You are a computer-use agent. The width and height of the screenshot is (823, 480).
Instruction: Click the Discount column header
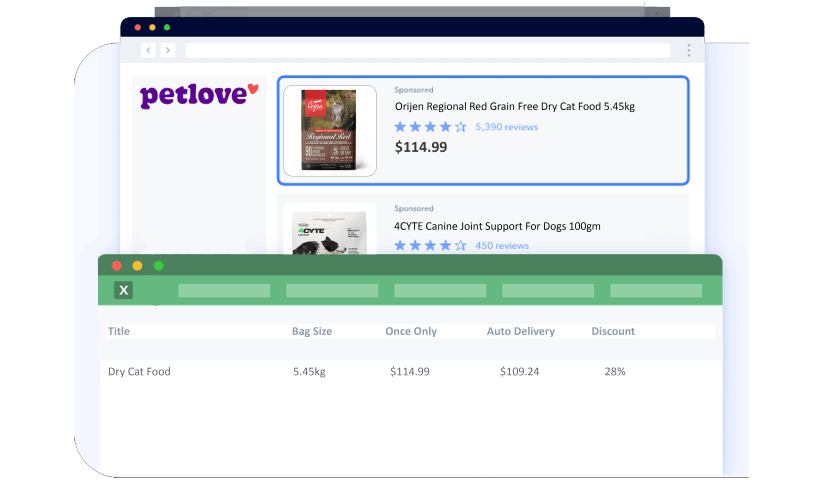click(x=613, y=331)
